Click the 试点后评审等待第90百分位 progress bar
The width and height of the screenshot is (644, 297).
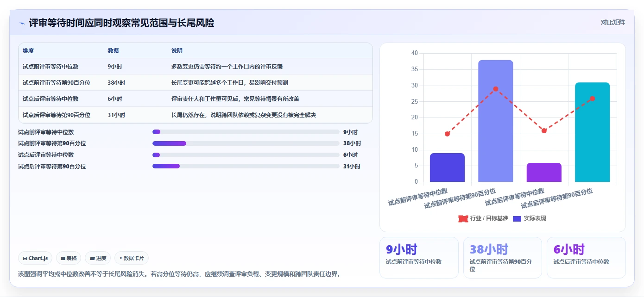pyautogui.click(x=246, y=166)
